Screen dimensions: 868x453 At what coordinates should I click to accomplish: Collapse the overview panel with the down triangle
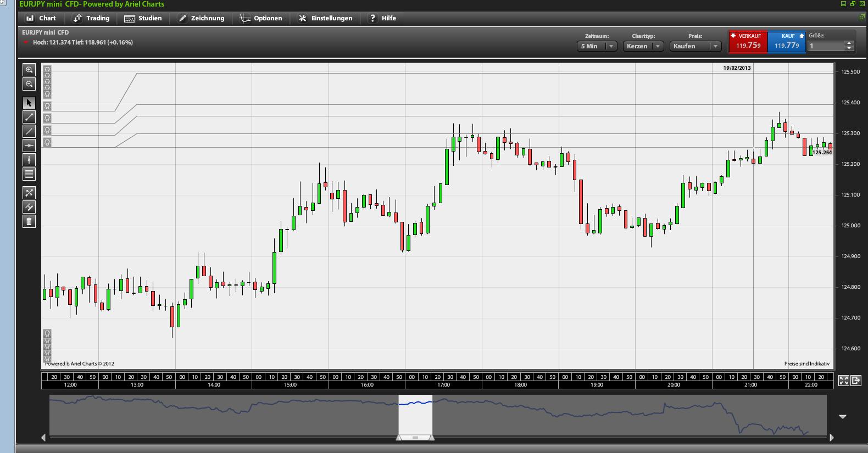(x=843, y=417)
